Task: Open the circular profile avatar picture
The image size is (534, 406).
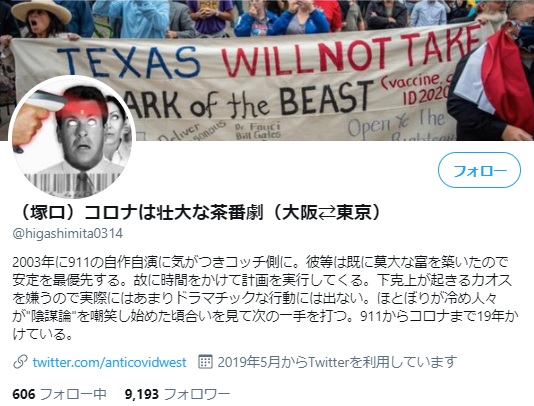Action: click(72, 138)
